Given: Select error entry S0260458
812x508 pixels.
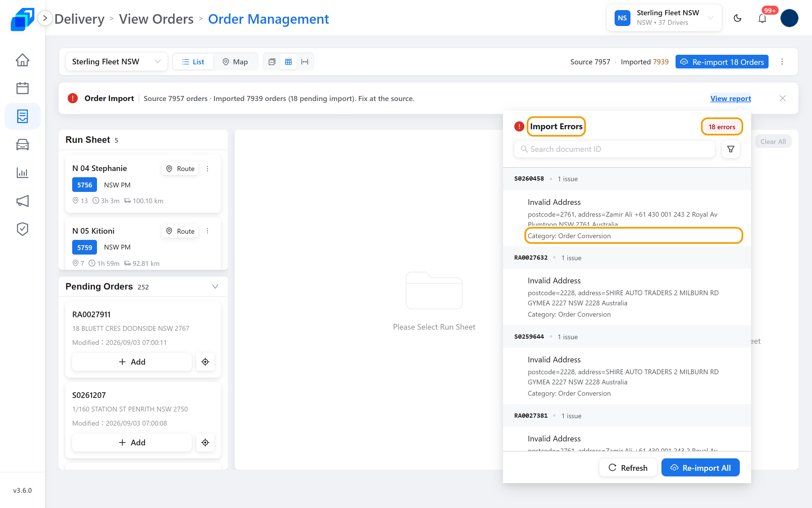Looking at the screenshot, I should (627, 179).
